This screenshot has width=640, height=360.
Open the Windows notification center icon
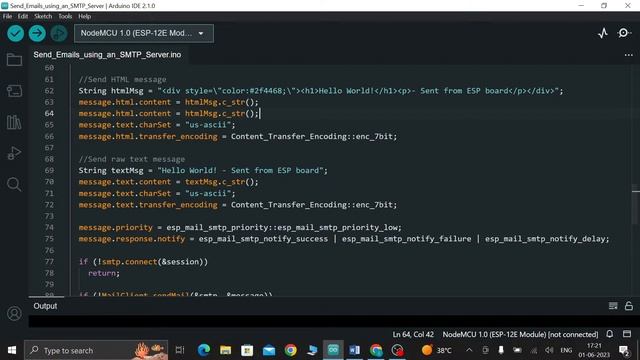tap(624, 350)
